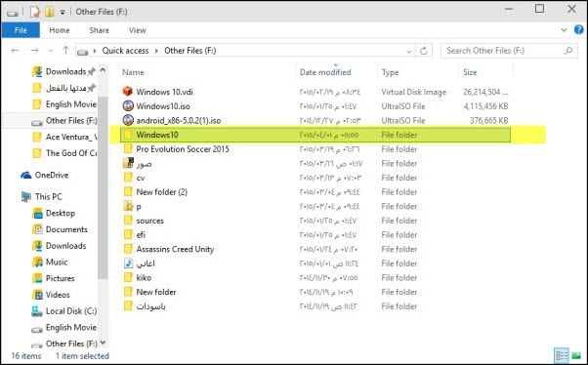Select the kiko folder

click(144, 278)
